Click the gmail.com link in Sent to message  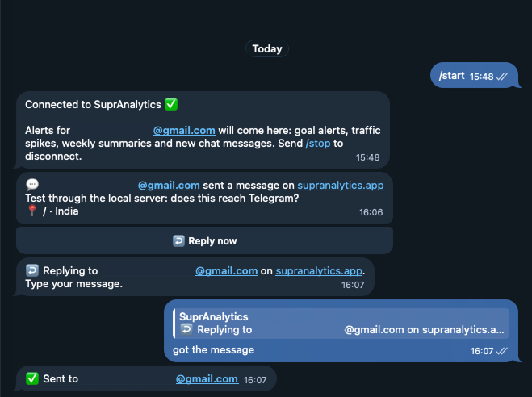(x=207, y=379)
